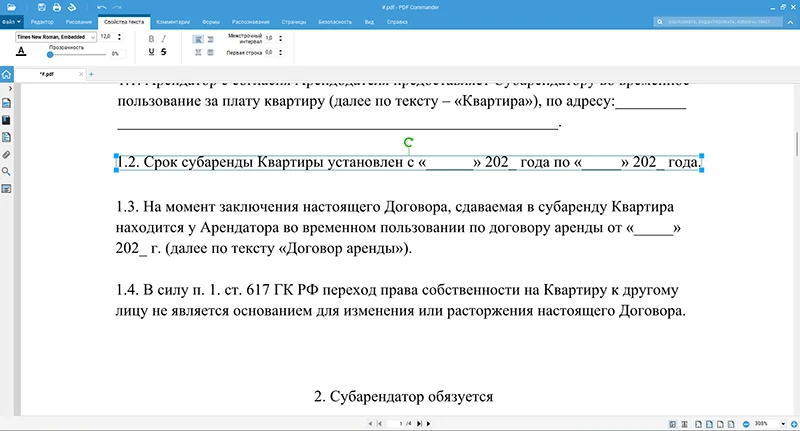This screenshot has height=431, width=800.
Task: Go to the home start tab icon
Action: click(6, 74)
